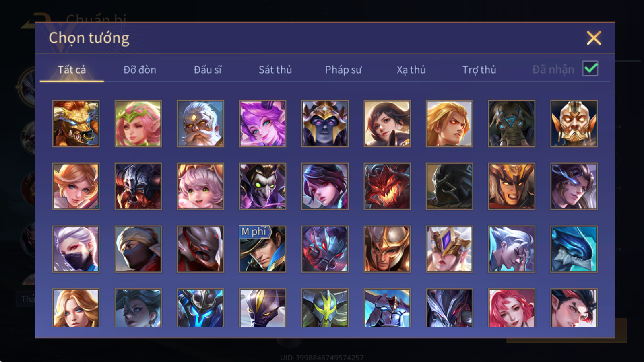
Task: Switch to the Đỡ đòn tab
Action: 140,70
